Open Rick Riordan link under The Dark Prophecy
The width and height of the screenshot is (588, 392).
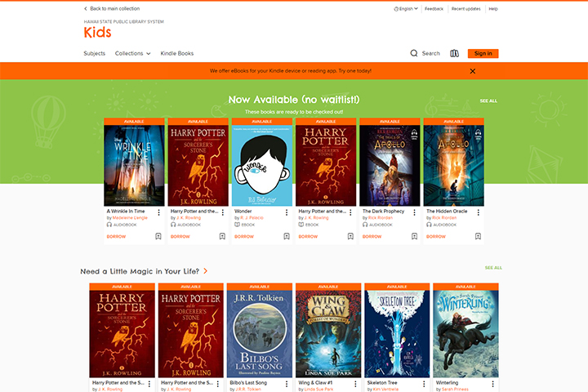[x=381, y=218]
